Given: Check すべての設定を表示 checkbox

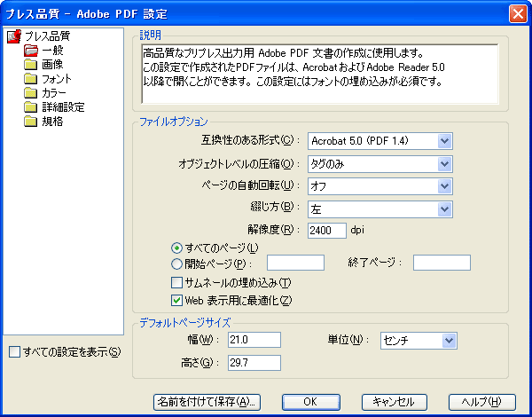Looking at the screenshot, I should [x=14, y=352].
